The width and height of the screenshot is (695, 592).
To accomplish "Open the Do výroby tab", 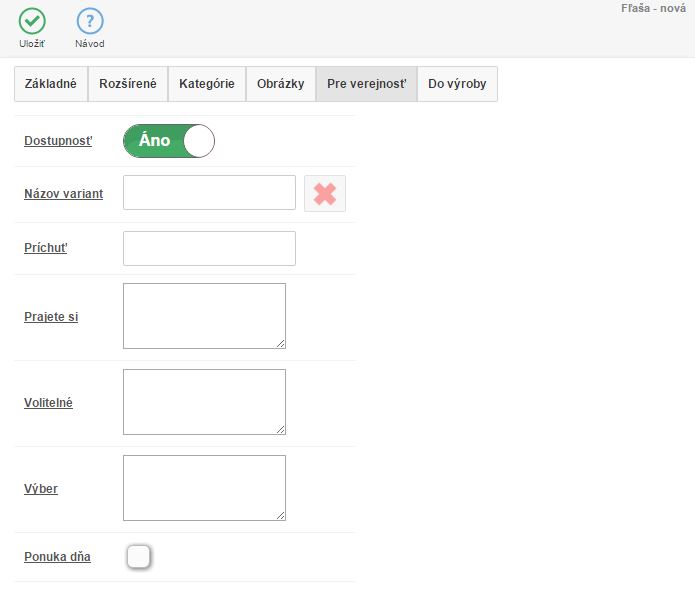I will [x=457, y=84].
